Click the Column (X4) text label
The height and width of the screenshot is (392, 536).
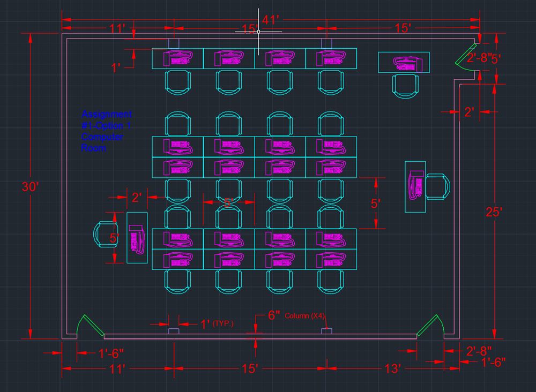305,316
